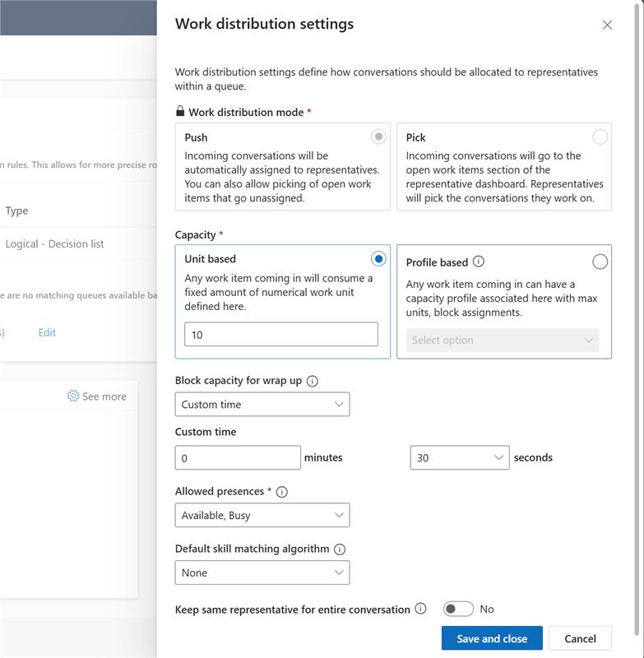644x658 pixels.
Task: Click info icon next to Profile based
Action: click(x=479, y=262)
